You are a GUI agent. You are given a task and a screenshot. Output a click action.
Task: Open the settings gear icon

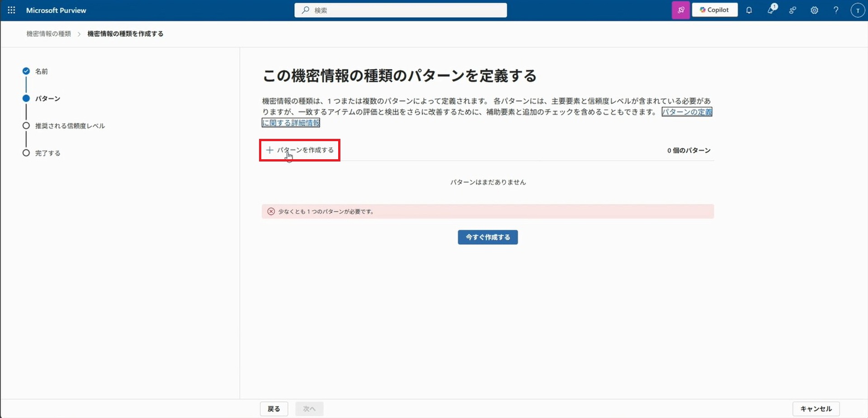tap(814, 10)
